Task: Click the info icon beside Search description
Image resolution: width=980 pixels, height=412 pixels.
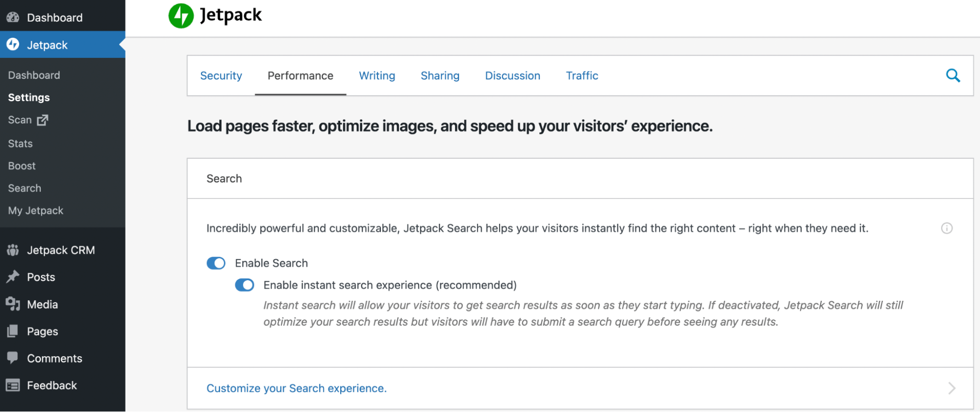Action: [x=947, y=228]
